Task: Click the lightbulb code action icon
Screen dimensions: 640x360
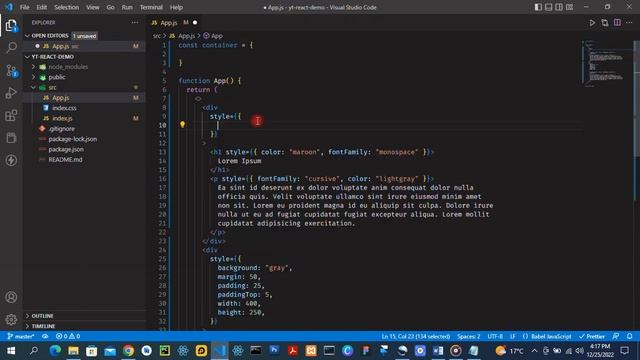Action: tap(182, 124)
